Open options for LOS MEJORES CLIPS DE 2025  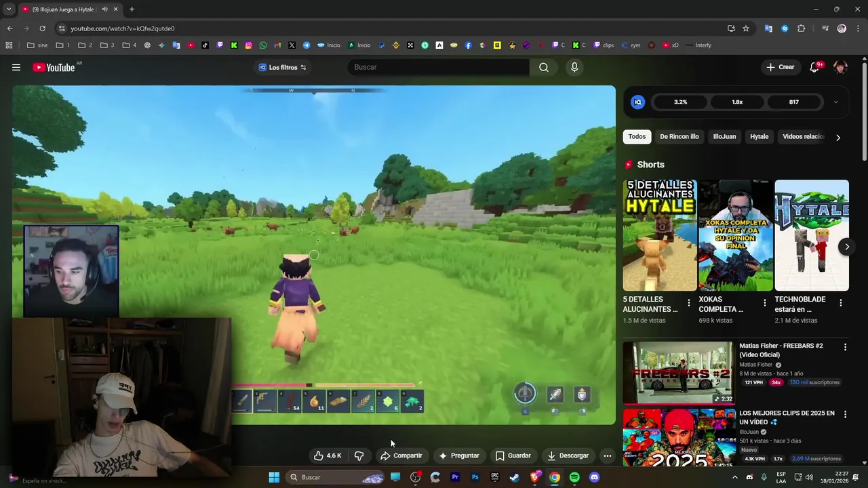coord(845,414)
